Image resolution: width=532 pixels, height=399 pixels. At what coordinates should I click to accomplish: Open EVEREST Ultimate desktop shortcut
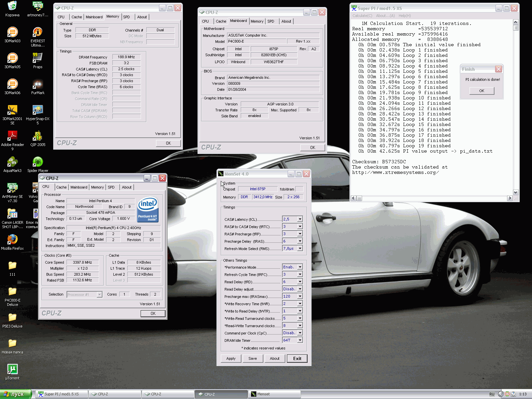click(38, 37)
